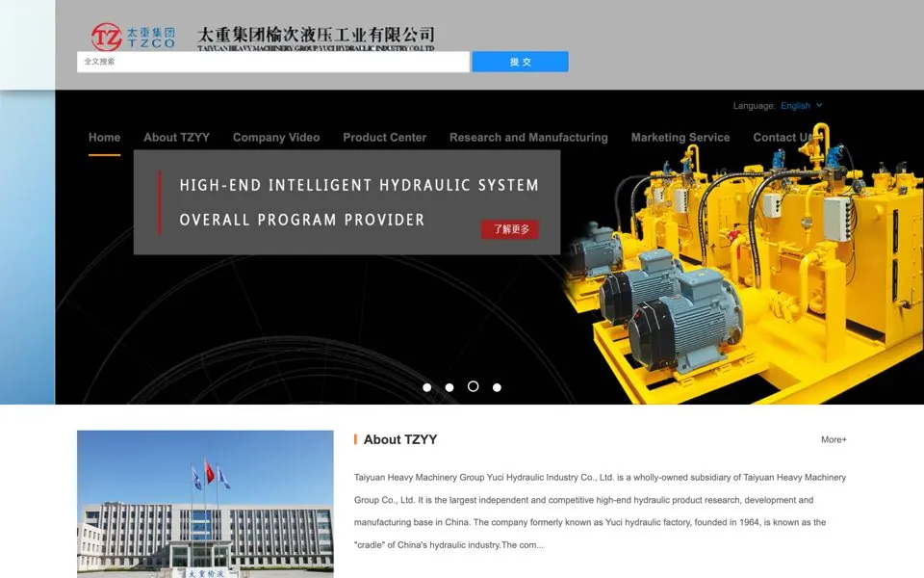Select the second carousel slide dot
Image resolution: width=924 pixels, height=578 pixels.
coord(449,387)
